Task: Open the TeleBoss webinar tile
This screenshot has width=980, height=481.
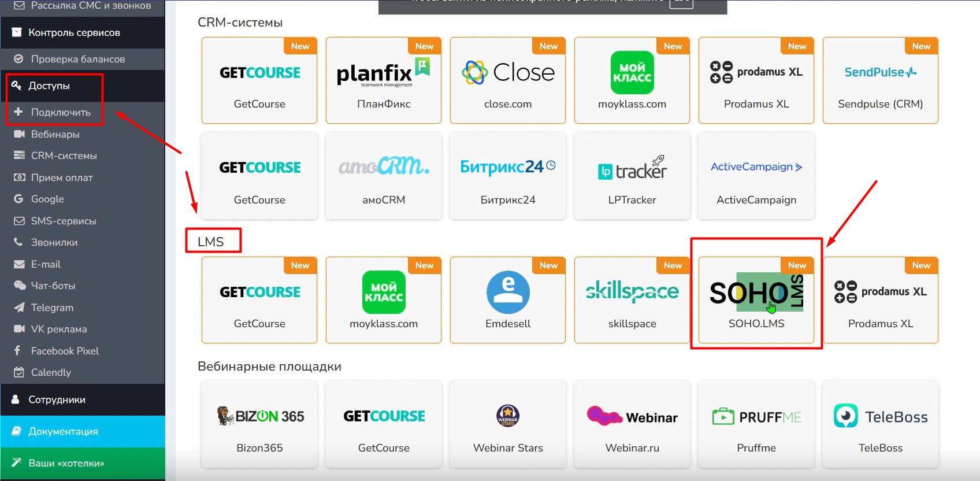Action: [x=880, y=424]
